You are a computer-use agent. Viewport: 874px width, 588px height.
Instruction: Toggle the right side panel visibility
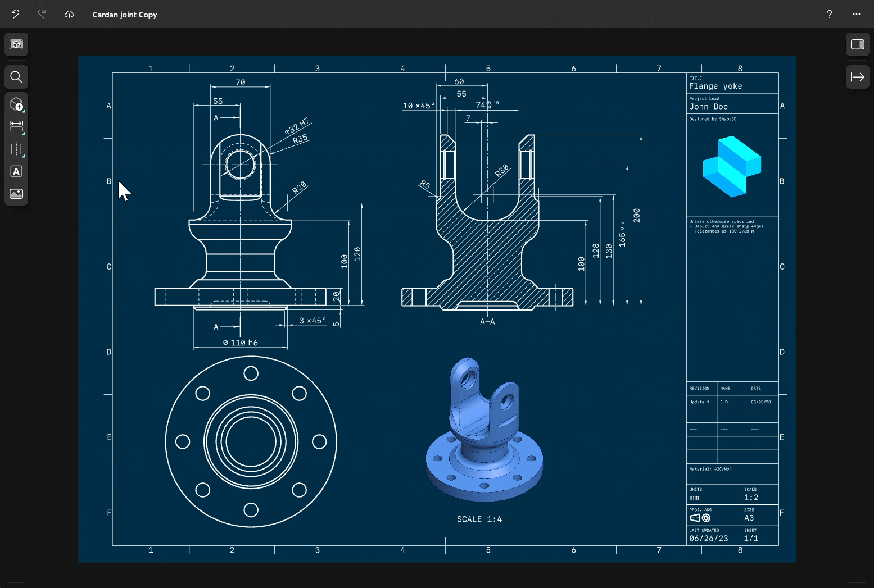[x=858, y=44]
